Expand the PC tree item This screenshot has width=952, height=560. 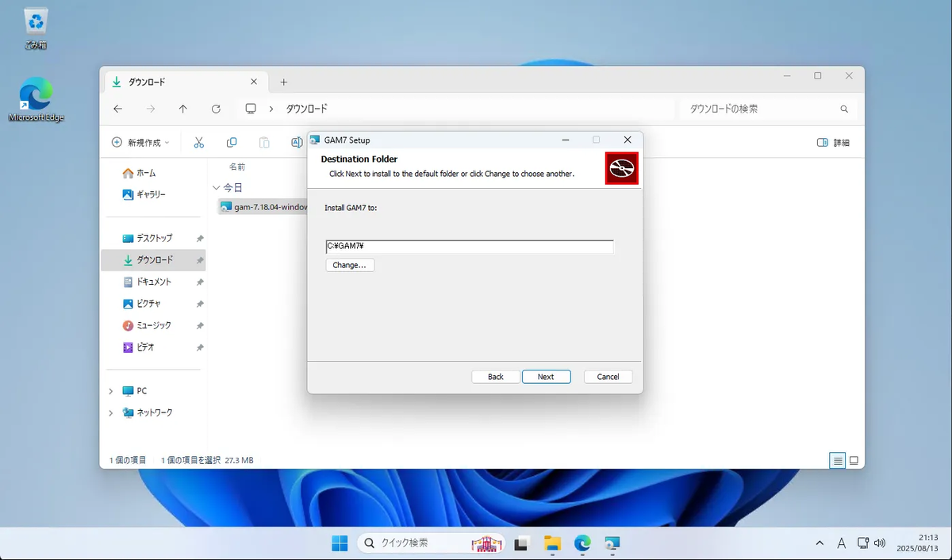click(x=111, y=390)
